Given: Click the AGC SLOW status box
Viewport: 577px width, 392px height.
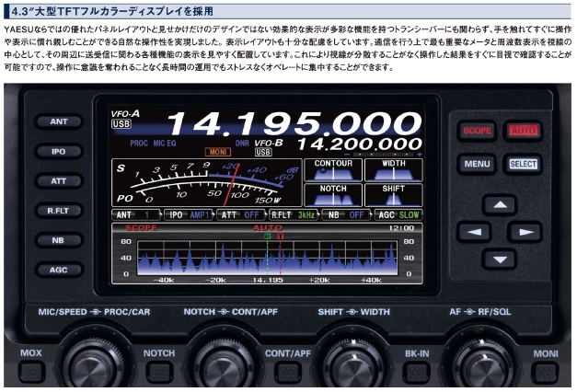Looking at the screenshot, I should (398, 215).
